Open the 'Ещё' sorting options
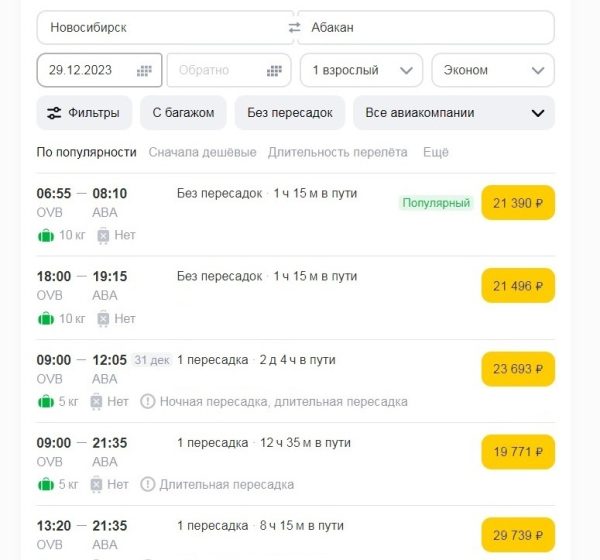600x560 pixels. tap(436, 153)
